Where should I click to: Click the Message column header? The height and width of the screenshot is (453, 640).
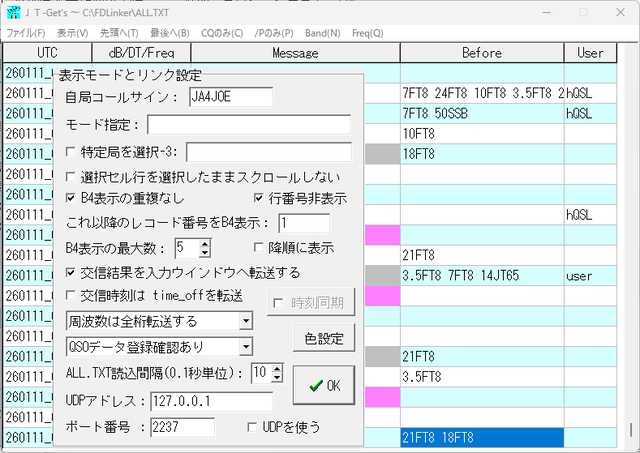click(x=296, y=53)
